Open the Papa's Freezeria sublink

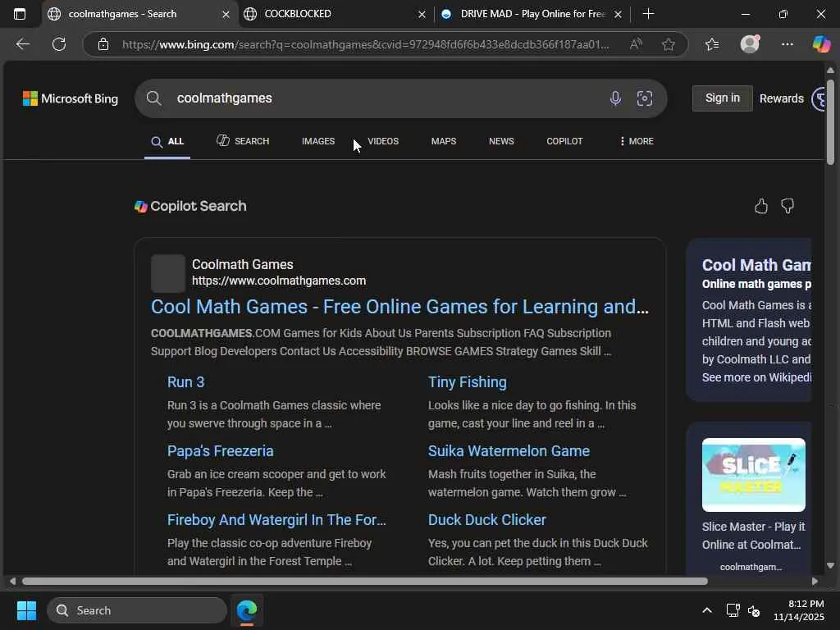coord(220,451)
